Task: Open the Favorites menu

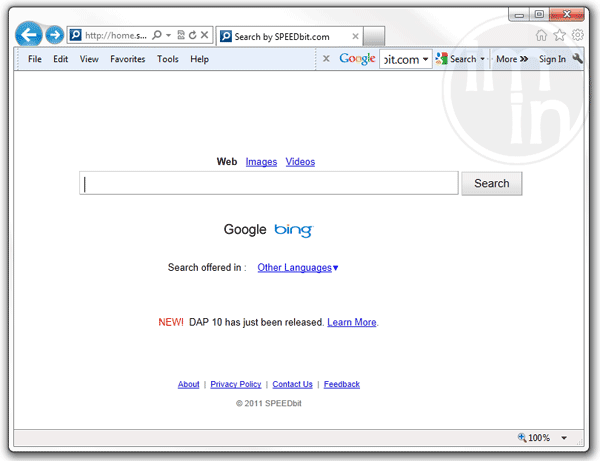Action: point(127,59)
